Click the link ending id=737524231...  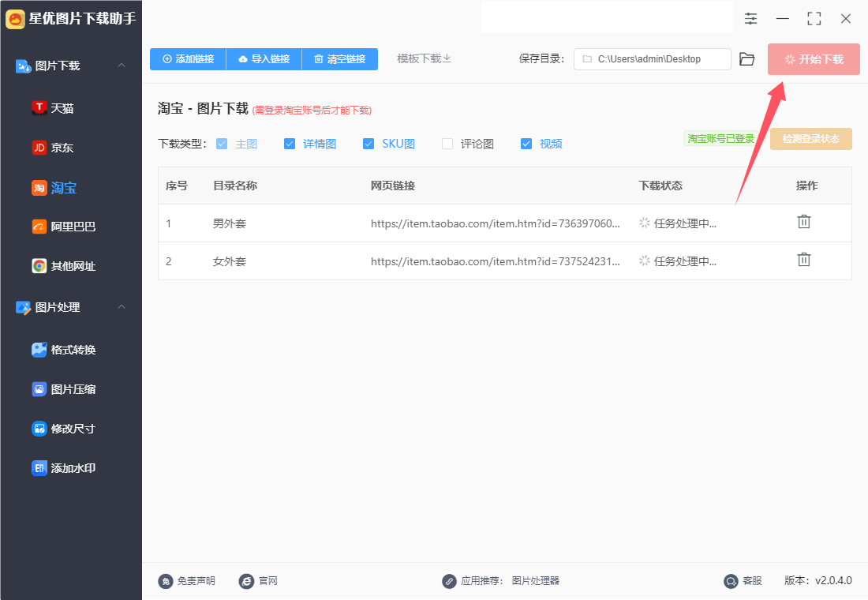496,261
